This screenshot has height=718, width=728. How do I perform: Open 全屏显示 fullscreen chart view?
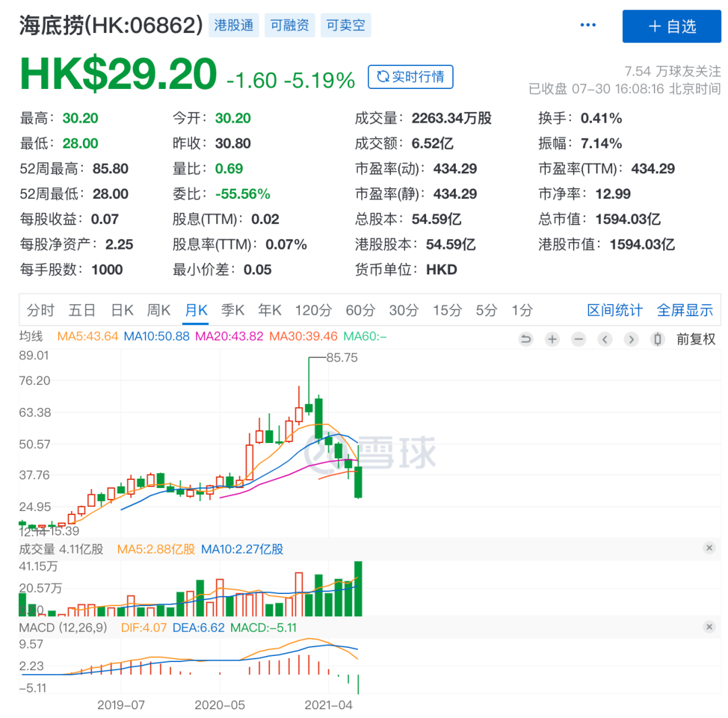685,309
